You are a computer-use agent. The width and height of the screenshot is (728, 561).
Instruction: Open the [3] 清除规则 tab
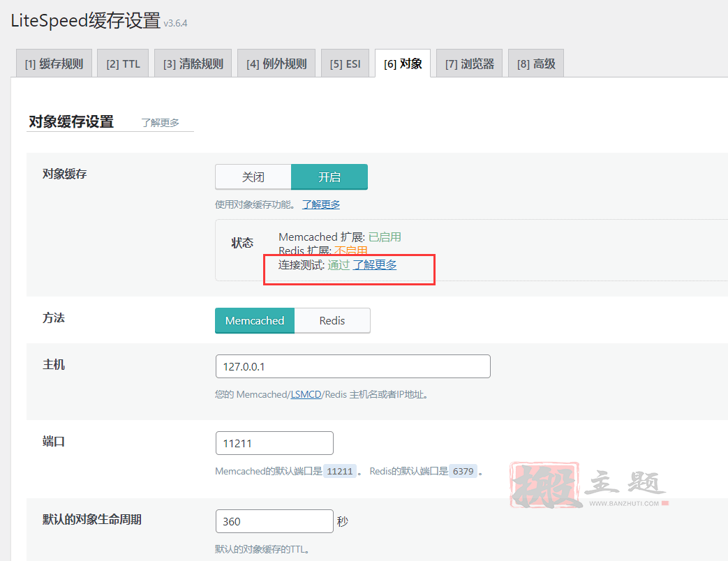193,63
